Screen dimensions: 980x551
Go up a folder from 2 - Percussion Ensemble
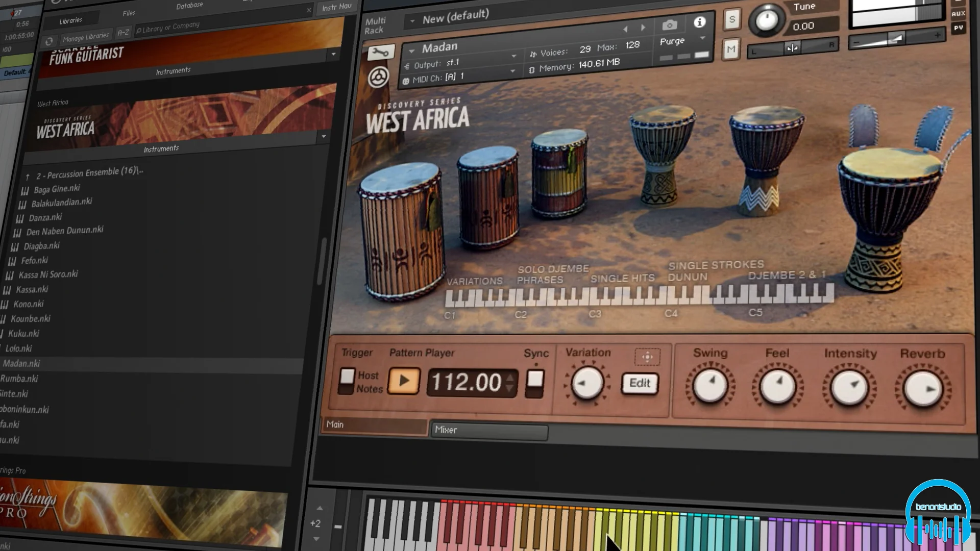28,177
